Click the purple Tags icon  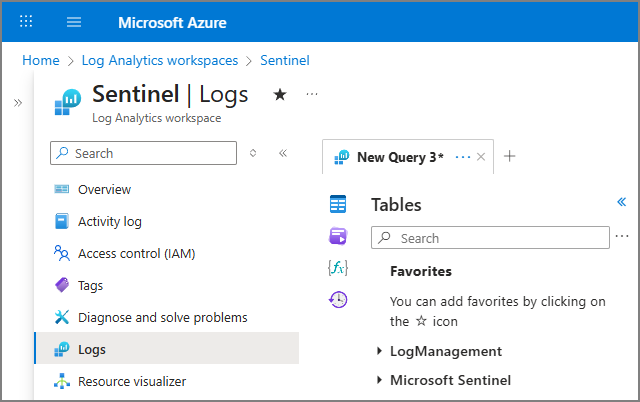pyautogui.click(x=62, y=285)
